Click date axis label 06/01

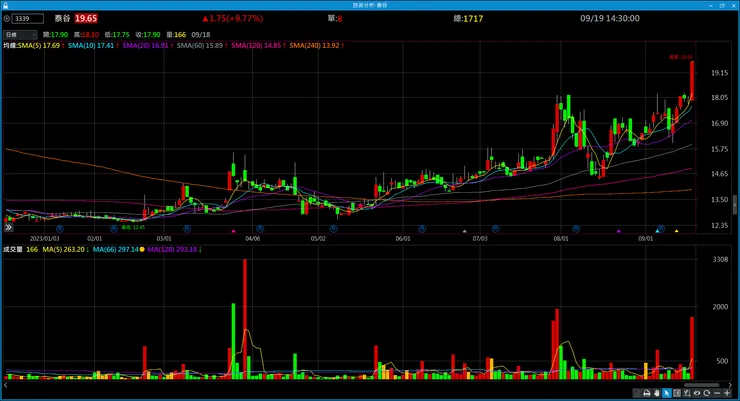[x=403, y=238]
